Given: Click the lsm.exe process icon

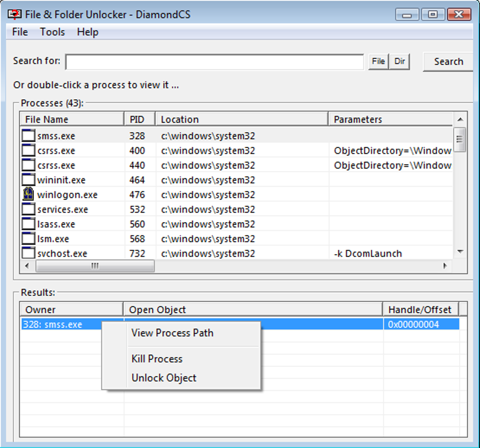Looking at the screenshot, I should [x=28, y=238].
